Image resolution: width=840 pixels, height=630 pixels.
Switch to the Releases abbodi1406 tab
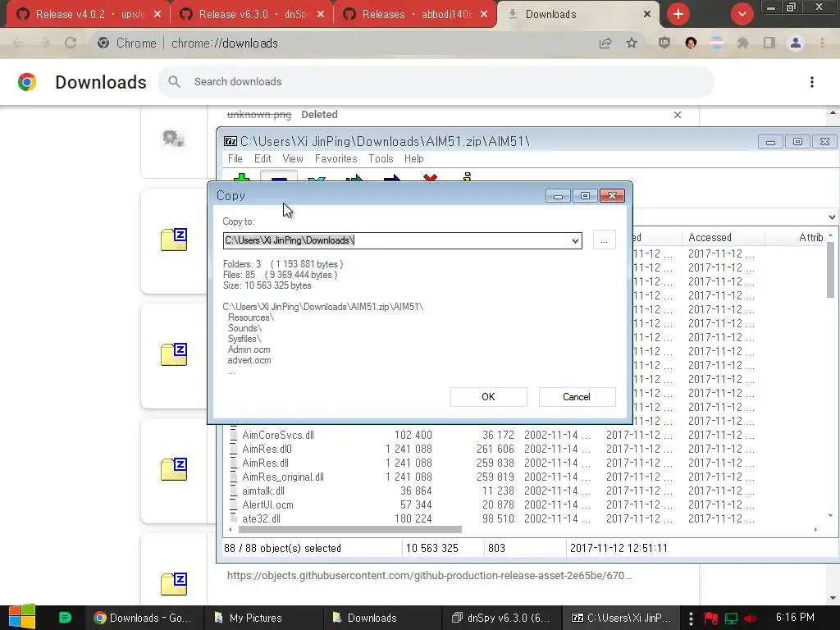(415, 15)
